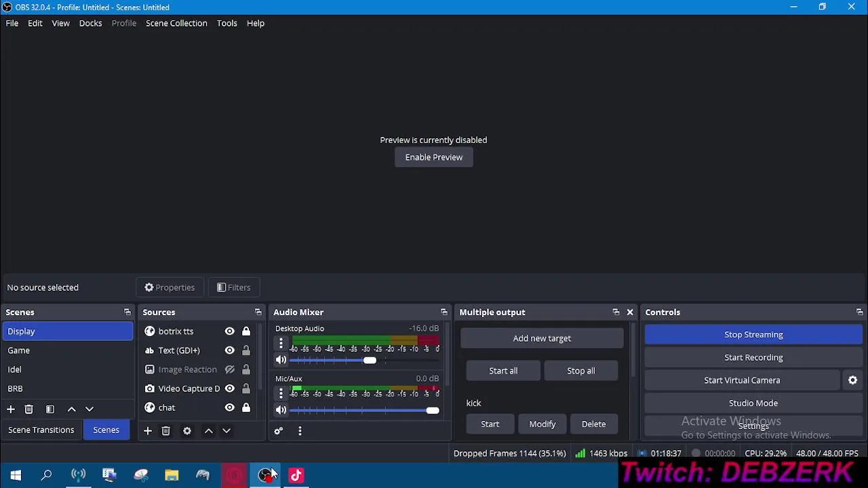868x488 pixels.
Task: Toggle visibility of Video Capture source
Action: 229,388
